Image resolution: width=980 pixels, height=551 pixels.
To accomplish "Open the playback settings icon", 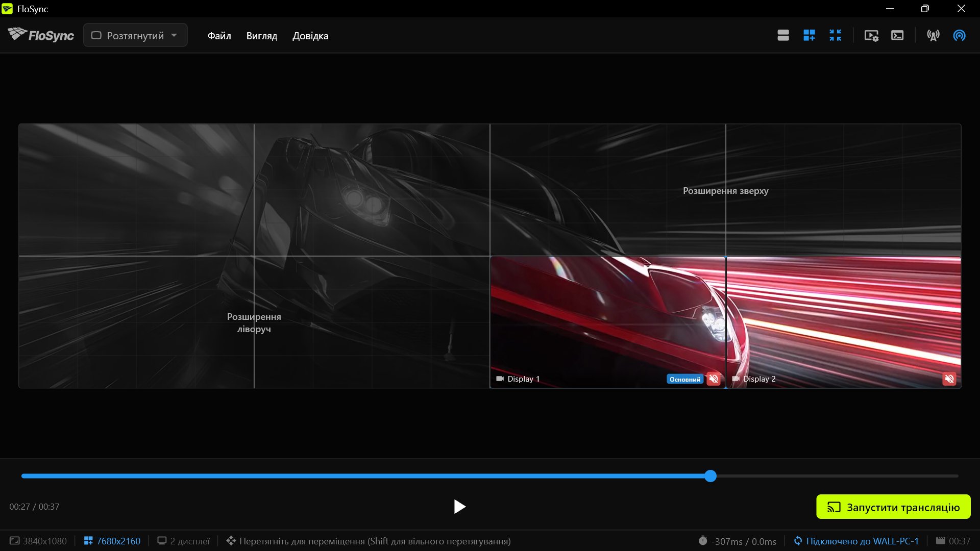I will tap(871, 35).
